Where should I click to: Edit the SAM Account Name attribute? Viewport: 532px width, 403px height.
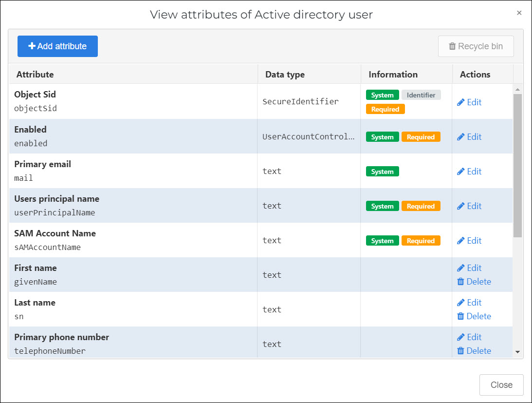[x=469, y=241]
